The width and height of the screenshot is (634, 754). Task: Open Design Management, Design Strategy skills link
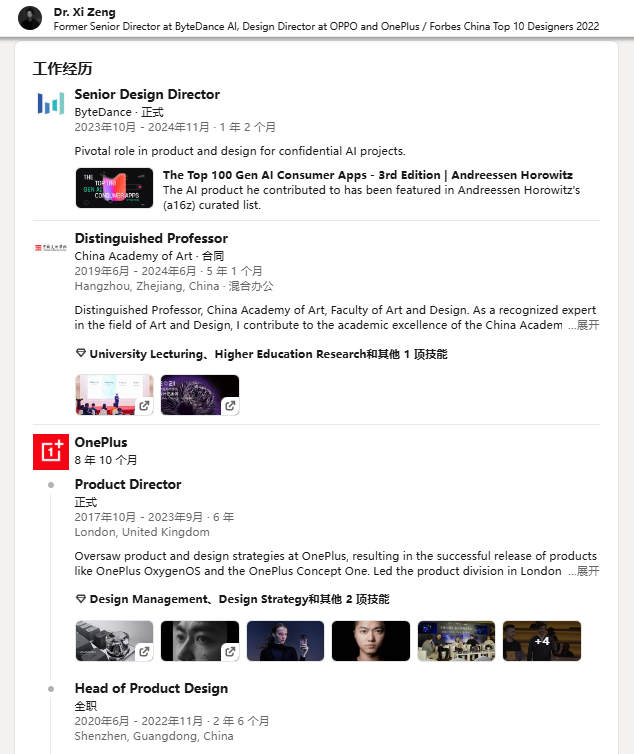240,599
